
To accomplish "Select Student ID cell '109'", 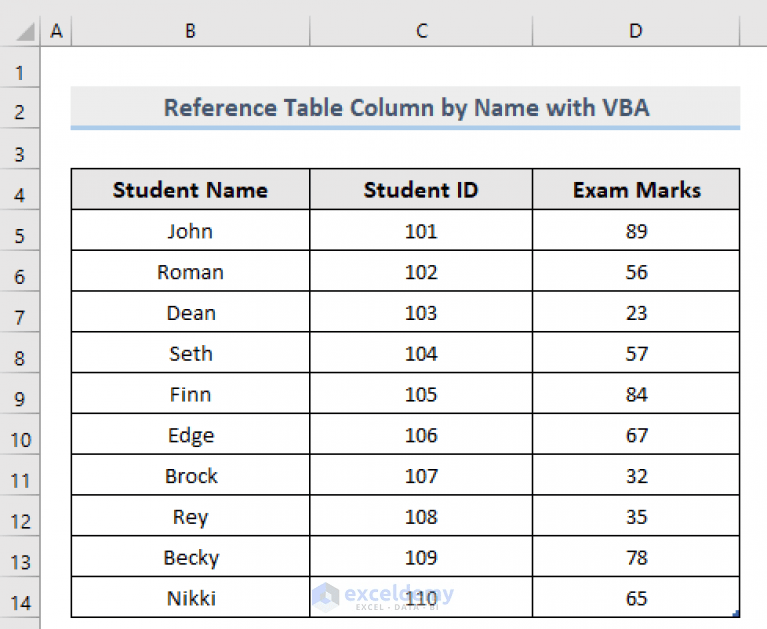I will click(x=421, y=557).
